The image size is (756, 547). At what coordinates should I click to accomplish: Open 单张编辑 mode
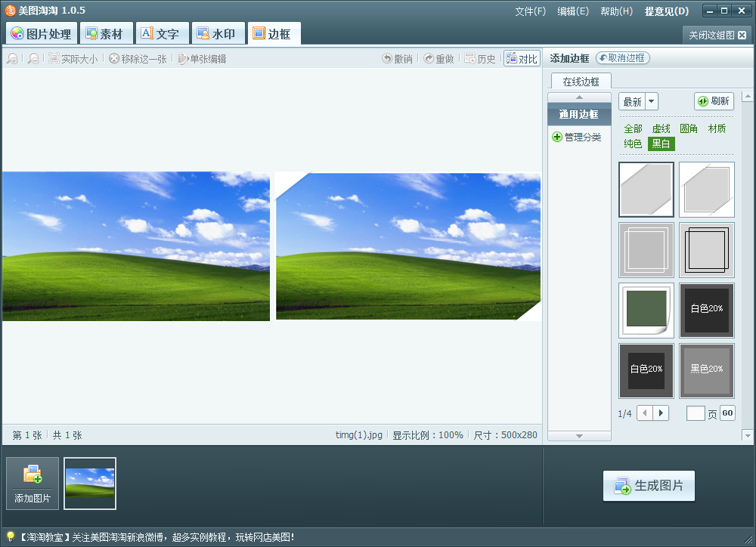coord(202,59)
